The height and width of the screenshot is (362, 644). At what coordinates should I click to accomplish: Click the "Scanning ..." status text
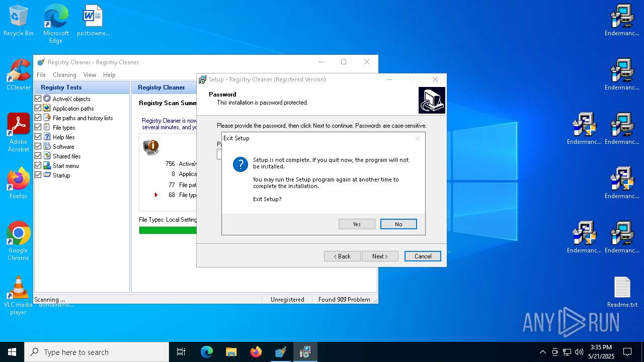pyautogui.click(x=49, y=300)
